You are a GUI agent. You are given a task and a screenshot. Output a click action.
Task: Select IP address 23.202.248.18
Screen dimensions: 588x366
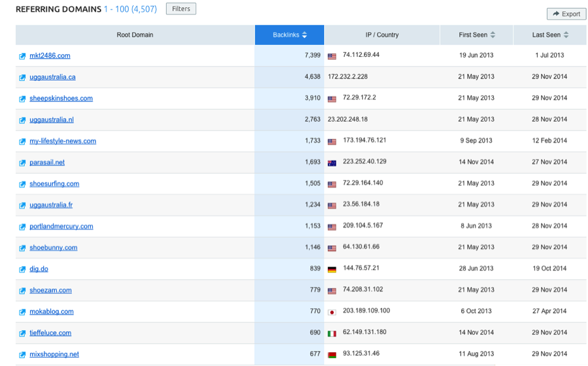pos(348,119)
